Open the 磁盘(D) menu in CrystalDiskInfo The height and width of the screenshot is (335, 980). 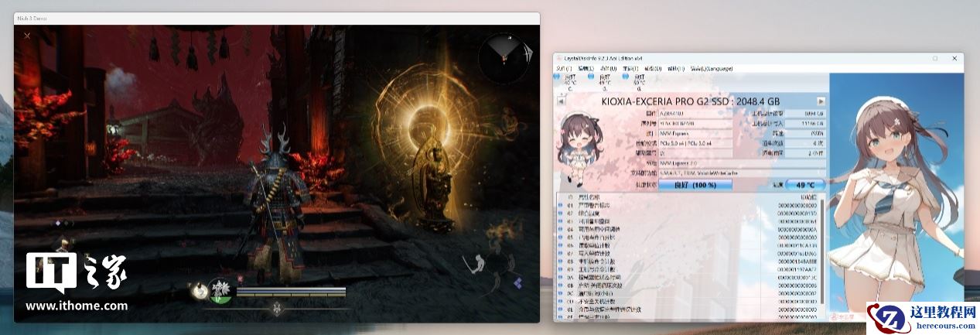(653, 68)
